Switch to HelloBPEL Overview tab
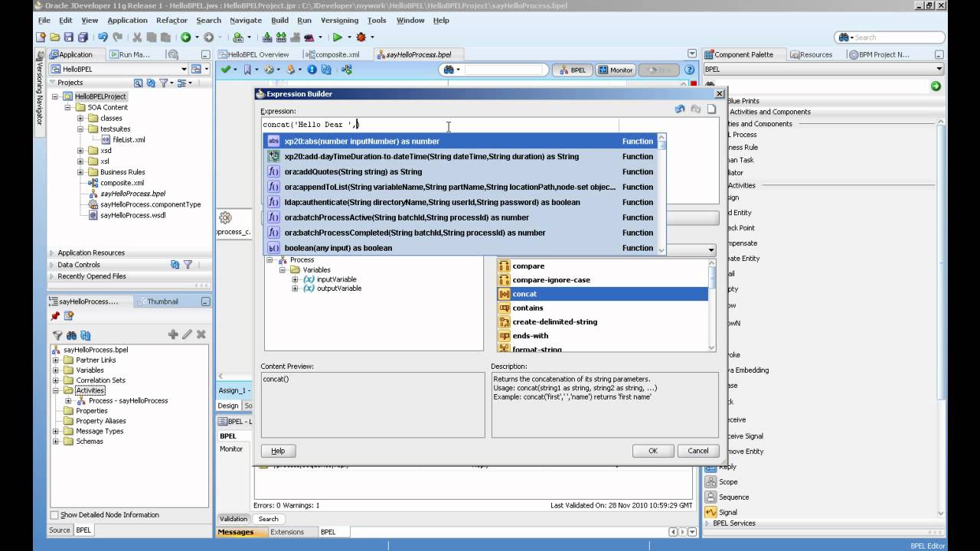Image resolution: width=980 pixels, height=551 pixels. 253,54
